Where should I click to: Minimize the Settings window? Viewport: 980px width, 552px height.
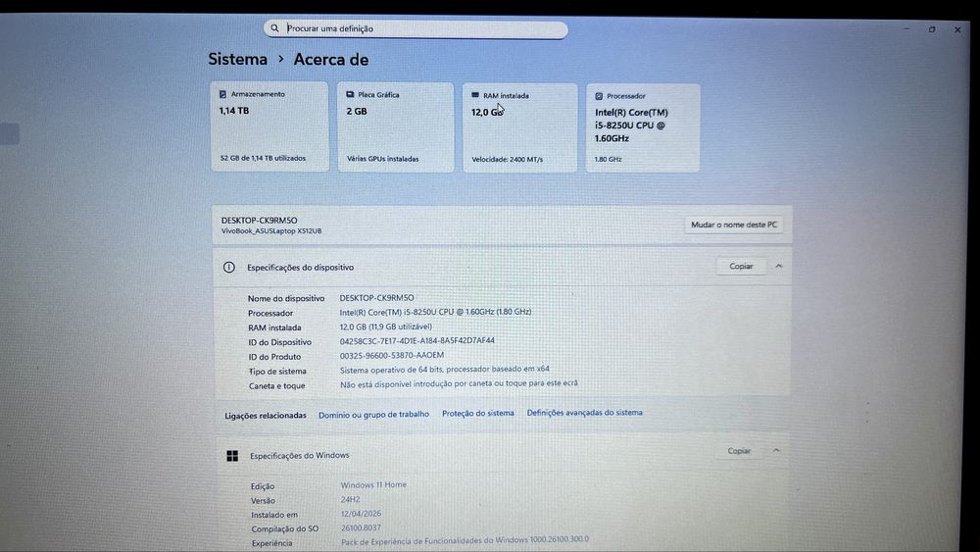point(906,29)
